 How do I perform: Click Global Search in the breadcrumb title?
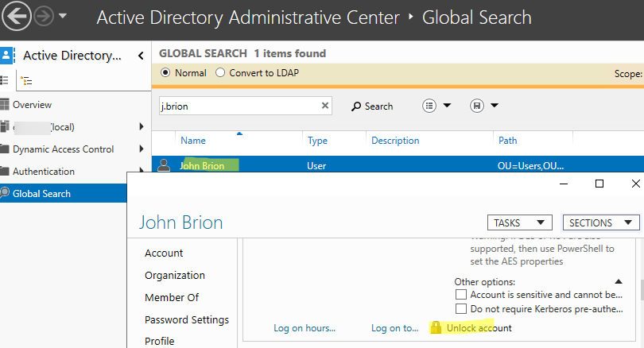point(477,17)
